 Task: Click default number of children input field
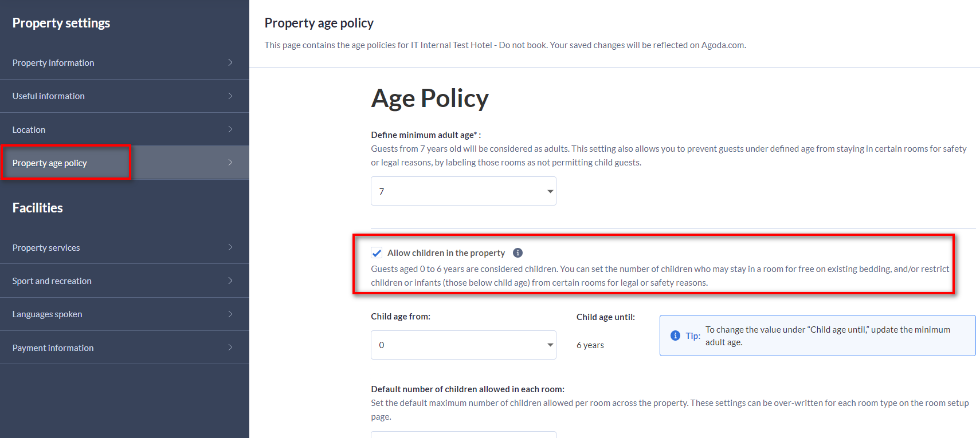(463, 435)
